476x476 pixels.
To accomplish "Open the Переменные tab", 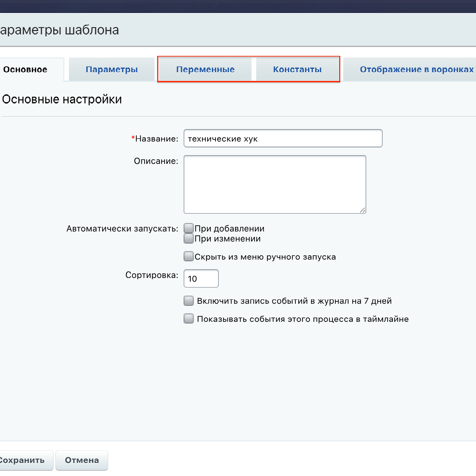I will (x=205, y=69).
